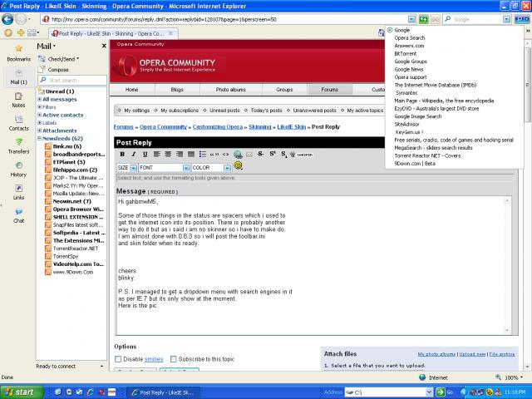Open the History sidebar panel
The height and width of the screenshot is (399, 532).
(18, 169)
